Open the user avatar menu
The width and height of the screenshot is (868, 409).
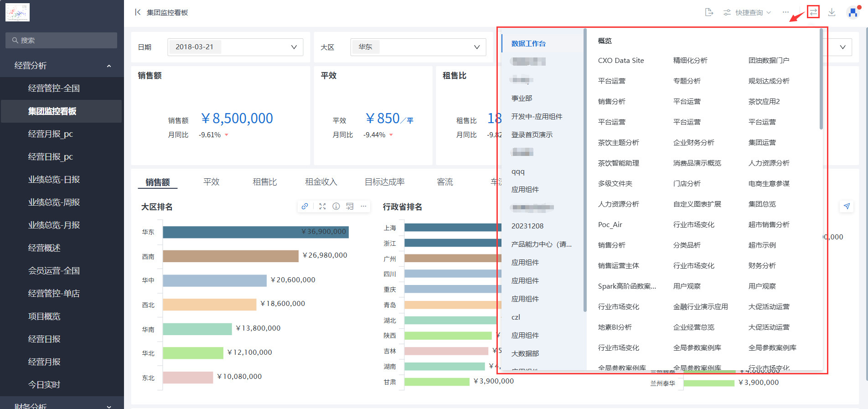tap(852, 12)
